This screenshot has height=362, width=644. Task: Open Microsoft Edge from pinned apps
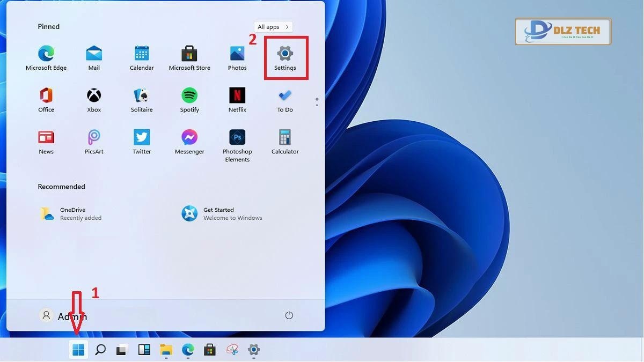coord(46,58)
